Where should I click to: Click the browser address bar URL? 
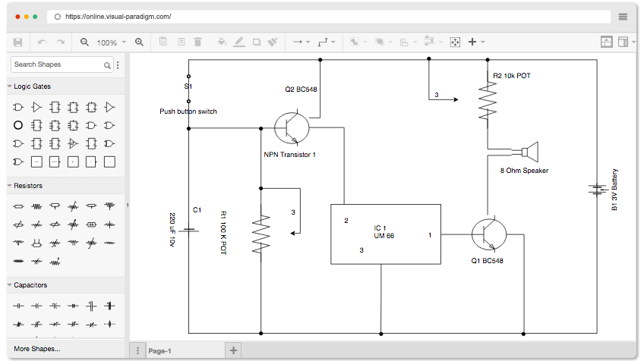click(118, 17)
